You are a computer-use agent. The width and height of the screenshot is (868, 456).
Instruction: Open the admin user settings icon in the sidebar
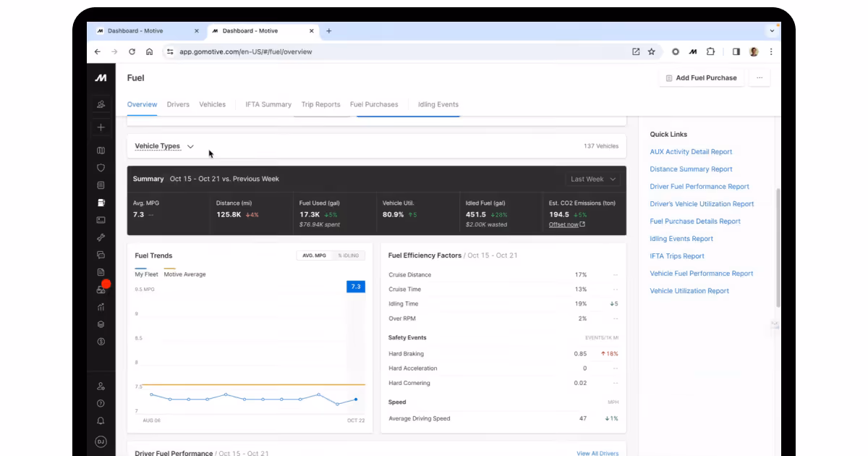point(101,387)
